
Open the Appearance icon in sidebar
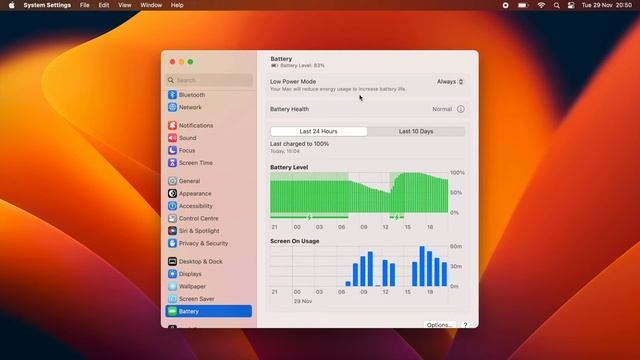[172, 193]
